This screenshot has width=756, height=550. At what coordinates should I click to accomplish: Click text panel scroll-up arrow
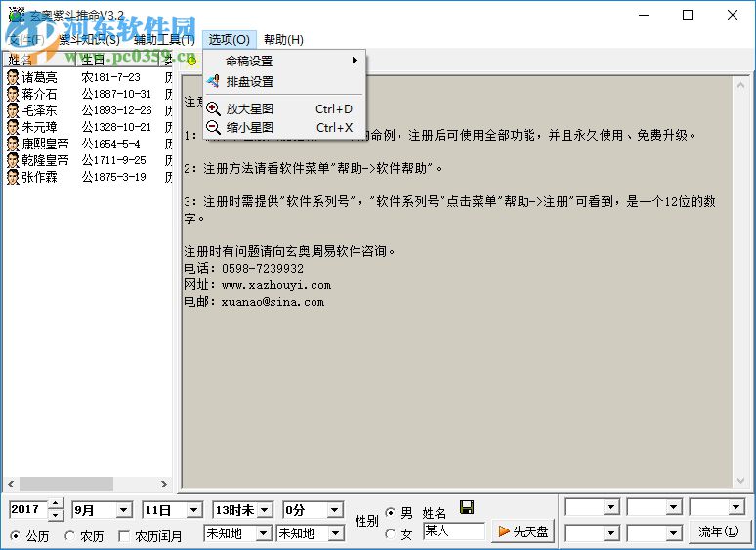click(740, 85)
